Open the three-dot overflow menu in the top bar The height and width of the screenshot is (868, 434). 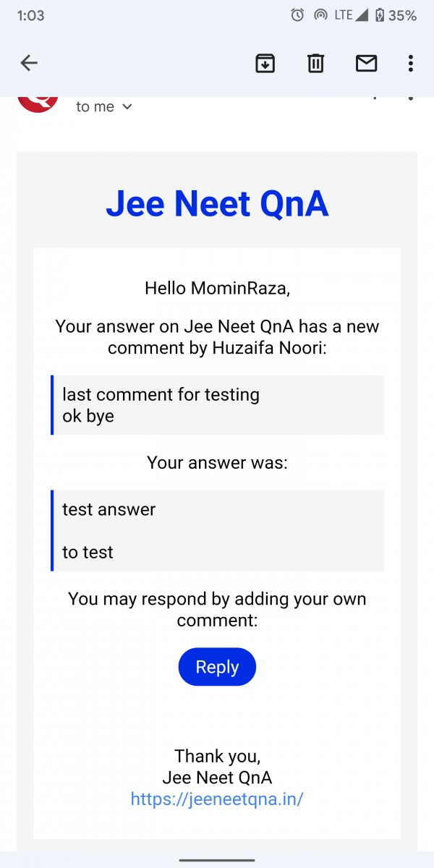[410, 64]
